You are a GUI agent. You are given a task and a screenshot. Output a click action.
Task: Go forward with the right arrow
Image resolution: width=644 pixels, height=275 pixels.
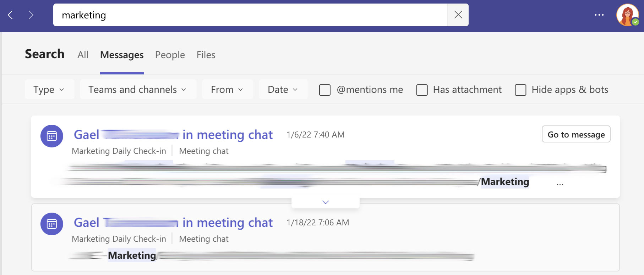click(x=31, y=15)
